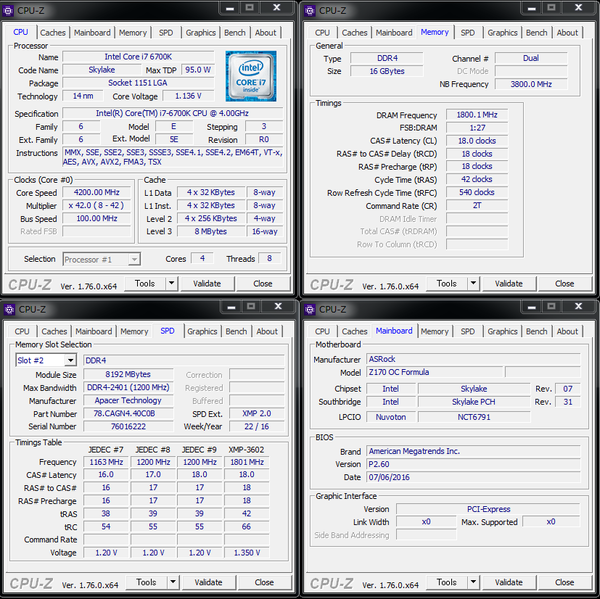This screenshot has height=599, width=600.
Task: Open About tab in CPU window
Action: 265,33
